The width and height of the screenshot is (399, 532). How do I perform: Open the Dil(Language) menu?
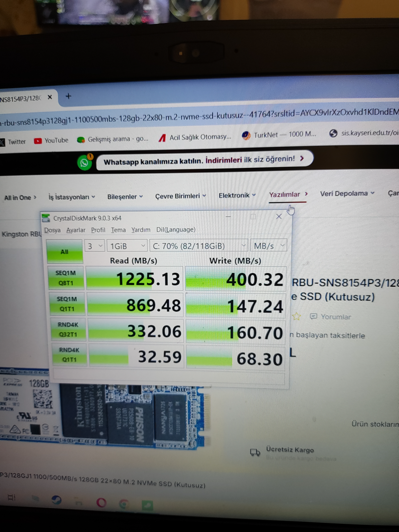176,230
